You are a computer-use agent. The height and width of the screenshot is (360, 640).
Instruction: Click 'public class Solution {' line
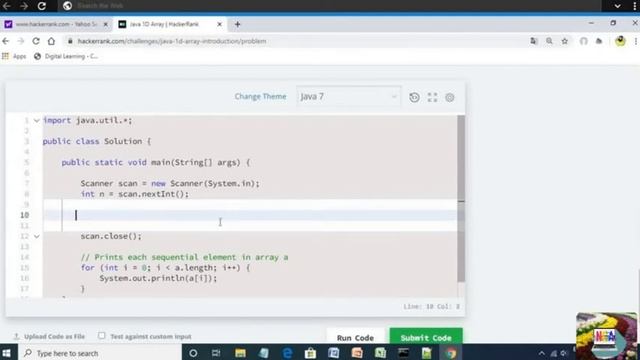click(97, 141)
